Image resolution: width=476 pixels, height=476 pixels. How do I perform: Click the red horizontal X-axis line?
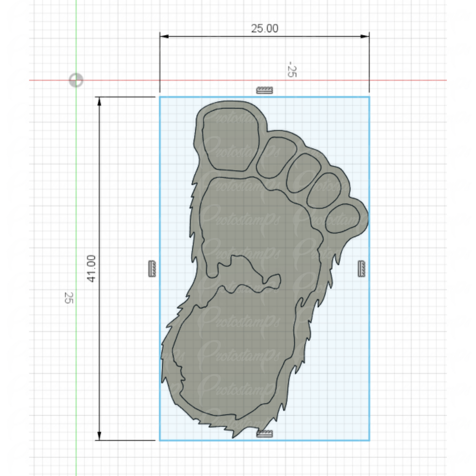[412, 80]
